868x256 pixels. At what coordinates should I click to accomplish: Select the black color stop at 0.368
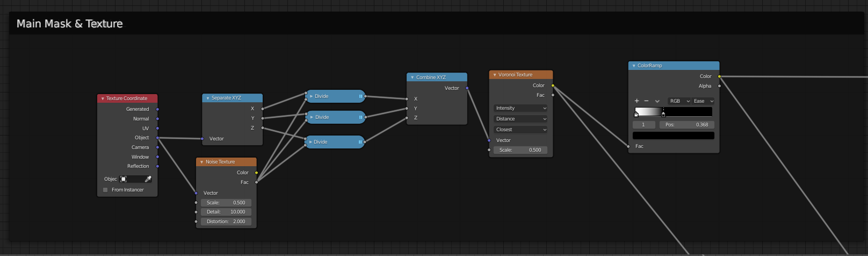tap(663, 114)
